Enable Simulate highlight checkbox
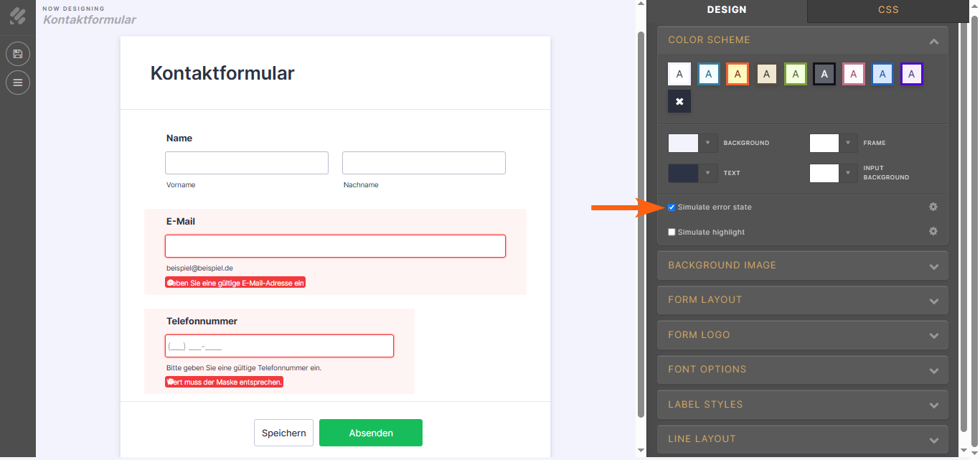980x460 pixels. [x=672, y=233]
